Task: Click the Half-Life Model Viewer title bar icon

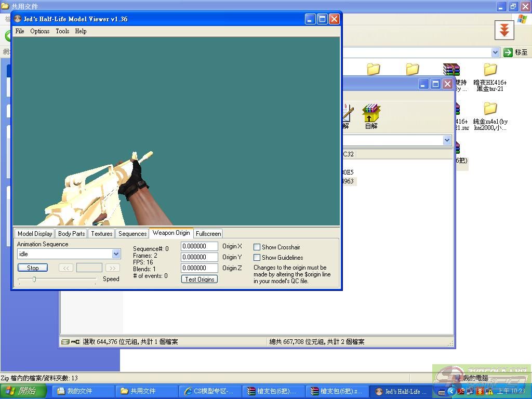Action: pyautogui.click(x=18, y=19)
